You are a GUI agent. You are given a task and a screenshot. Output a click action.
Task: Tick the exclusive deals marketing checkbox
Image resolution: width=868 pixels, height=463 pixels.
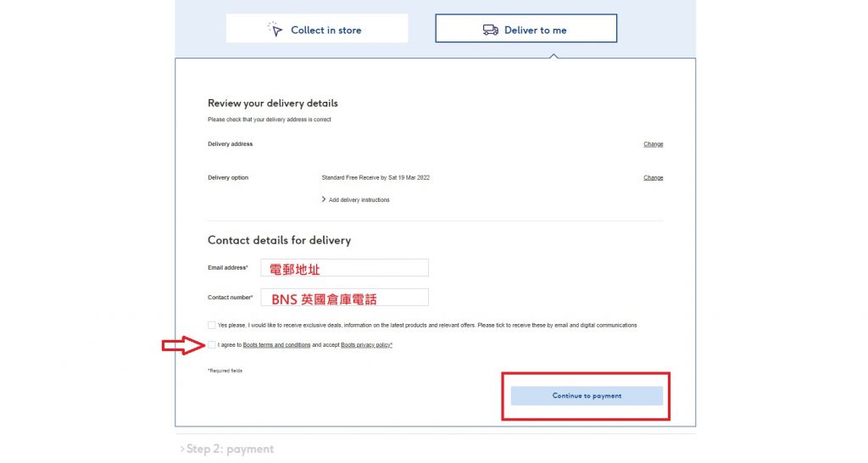point(211,325)
